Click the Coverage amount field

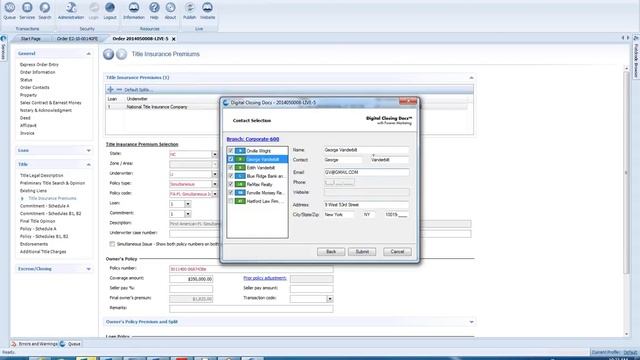pyautogui.click(x=191, y=279)
